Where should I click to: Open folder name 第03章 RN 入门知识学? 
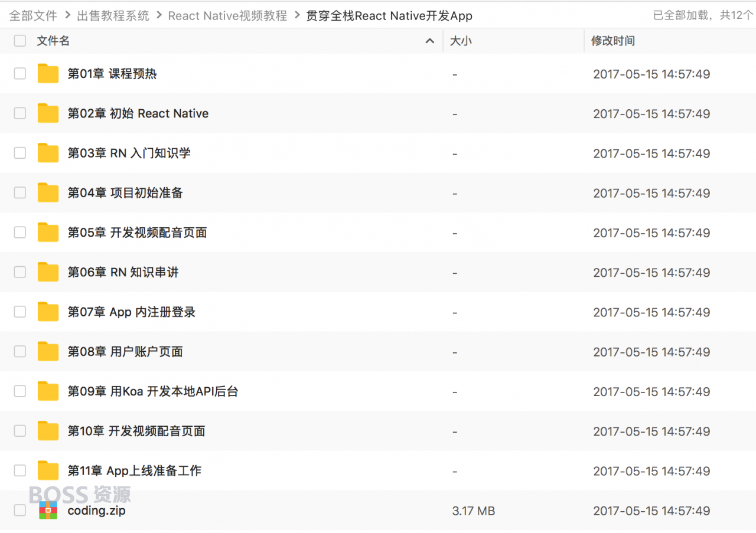click(x=129, y=153)
